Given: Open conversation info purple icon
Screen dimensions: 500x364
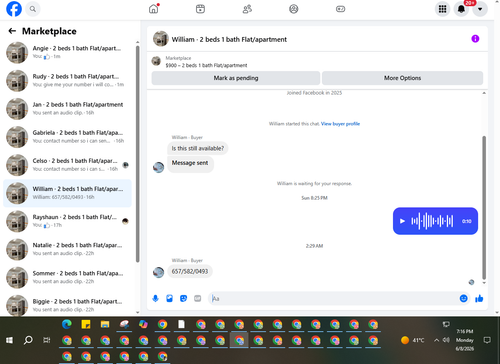Looking at the screenshot, I should 475,39.
